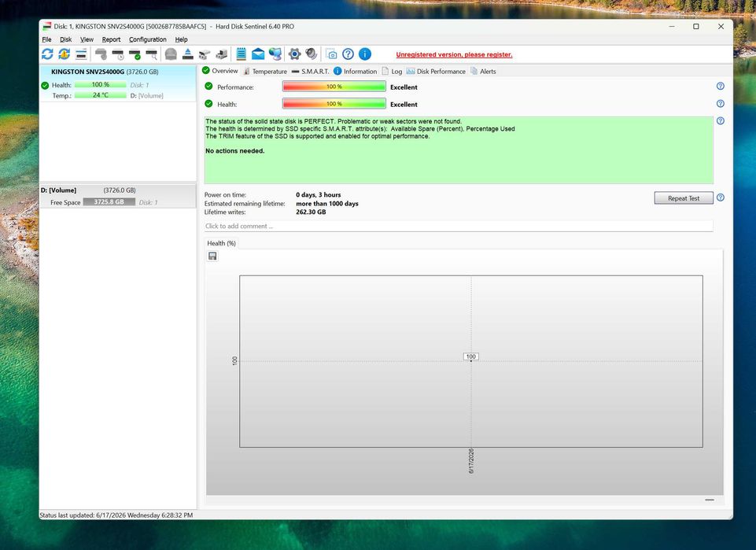Click the blue info circle toolbar icon
756x550 pixels.
coord(365,54)
